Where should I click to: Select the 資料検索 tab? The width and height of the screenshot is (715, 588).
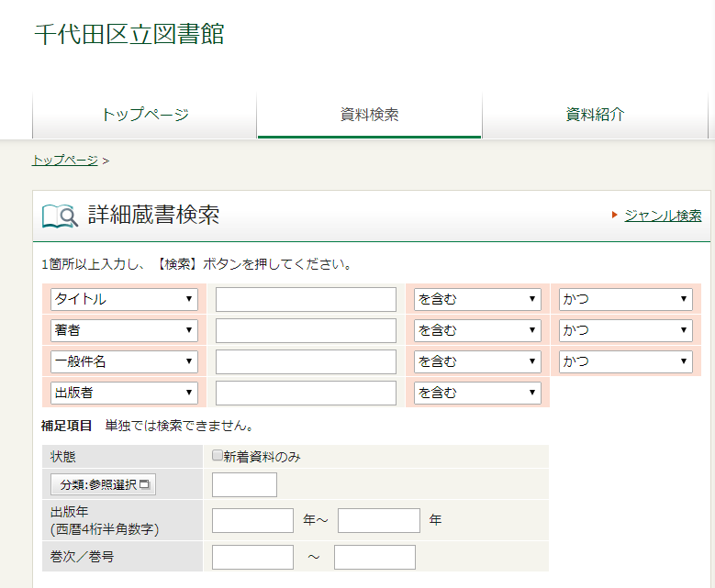click(x=369, y=115)
